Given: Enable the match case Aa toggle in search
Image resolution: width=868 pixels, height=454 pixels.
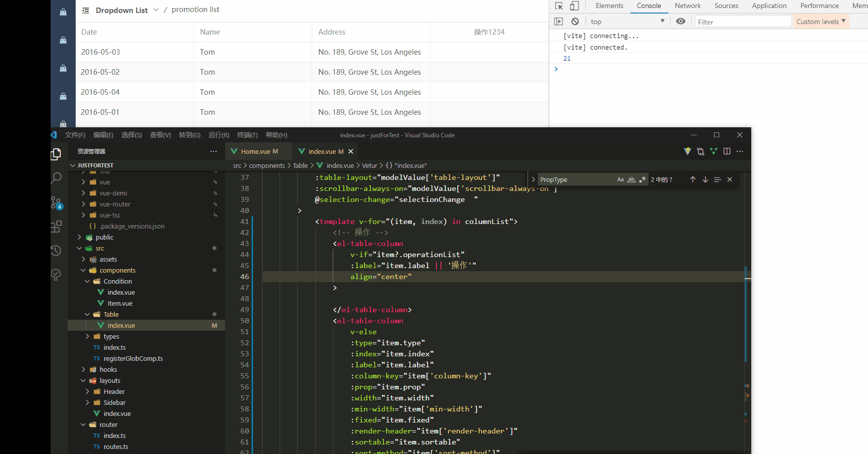Looking at the screenshot, I should pyautogui.click(x=620, y=179).
